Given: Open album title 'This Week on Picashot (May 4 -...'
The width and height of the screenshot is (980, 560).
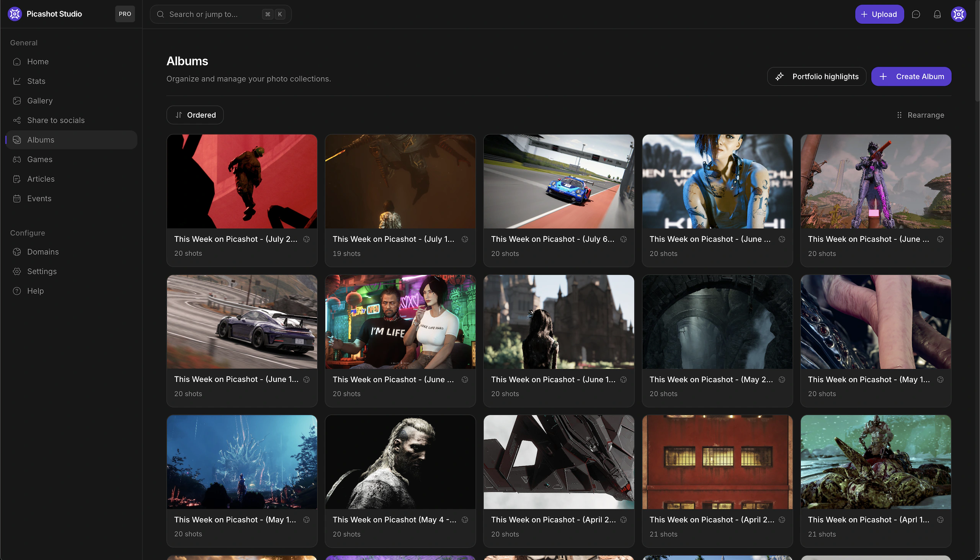Looking at the screenshot, I should (394, 520).
